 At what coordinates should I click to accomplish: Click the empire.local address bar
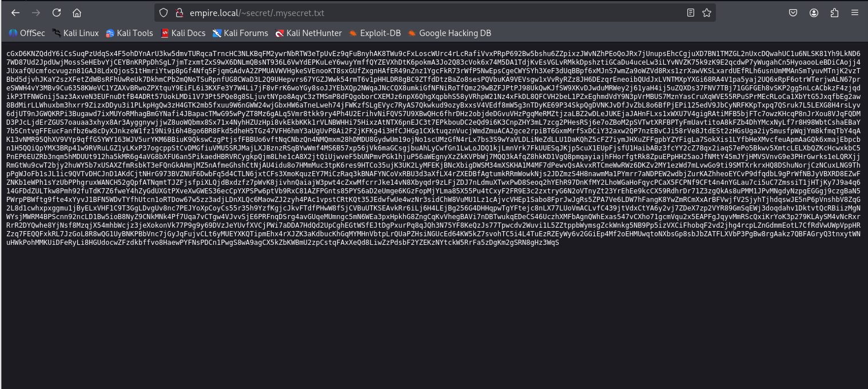400,13
